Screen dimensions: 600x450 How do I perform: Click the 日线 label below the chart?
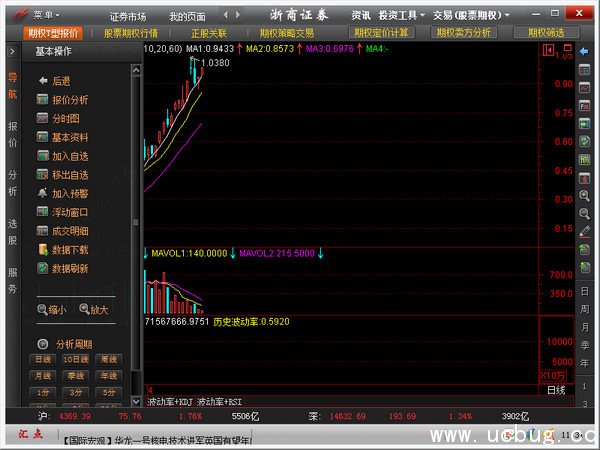pos(556,390)
